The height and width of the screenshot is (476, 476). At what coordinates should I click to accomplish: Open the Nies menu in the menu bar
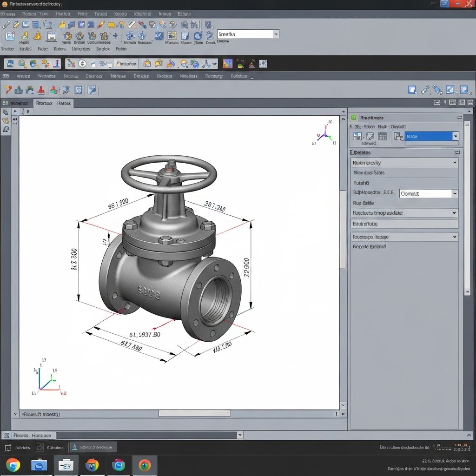click(x=82, y=13)
